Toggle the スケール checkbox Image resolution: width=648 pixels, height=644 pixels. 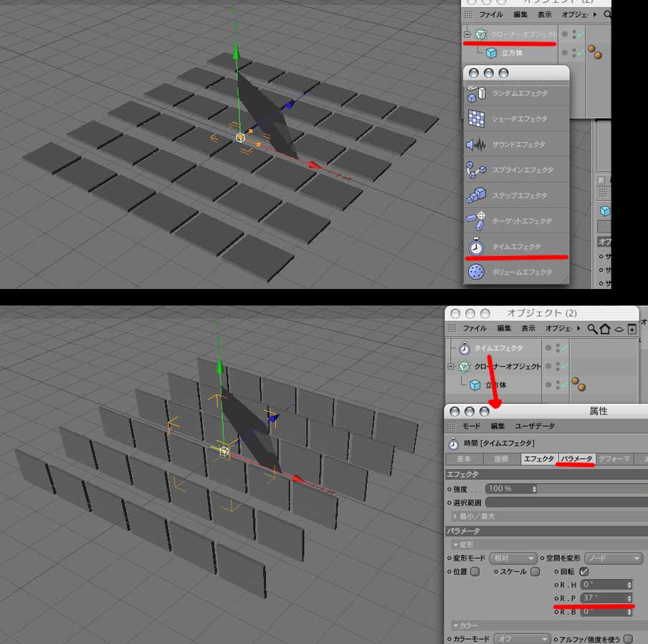[x=535, y=572]
